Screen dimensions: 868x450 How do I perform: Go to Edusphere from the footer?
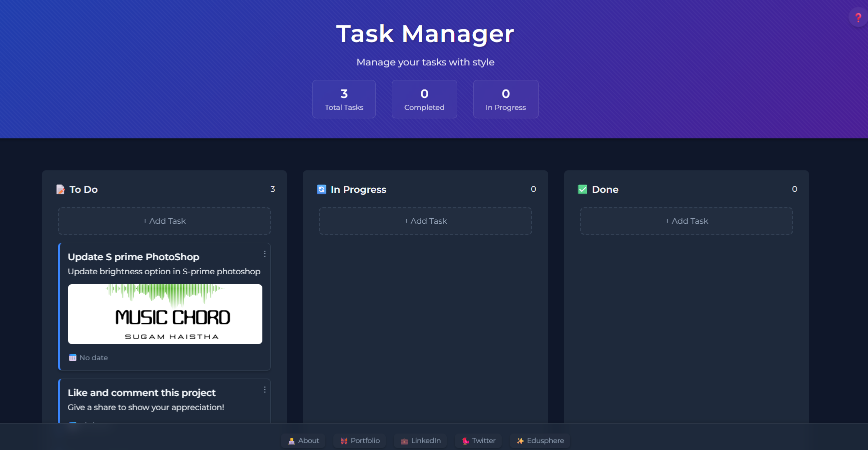coord(540,441)
